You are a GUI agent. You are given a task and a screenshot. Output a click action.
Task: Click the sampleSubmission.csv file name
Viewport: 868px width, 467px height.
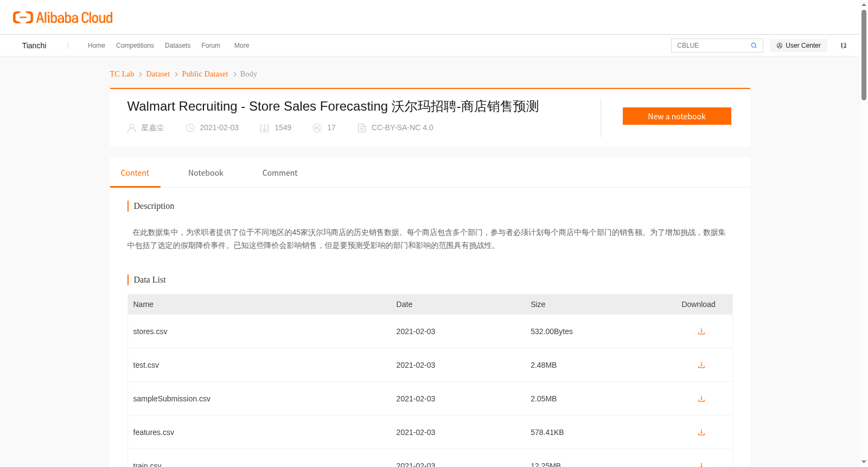172,399
